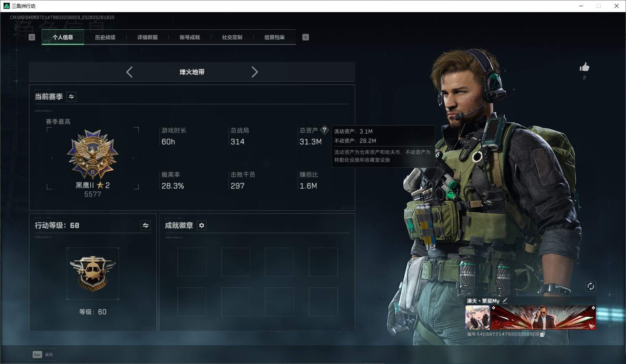The width and height of the screenshot is (626, 364).
Task: Toggle the 行动等级 switch icon
Action: point(145,225)
